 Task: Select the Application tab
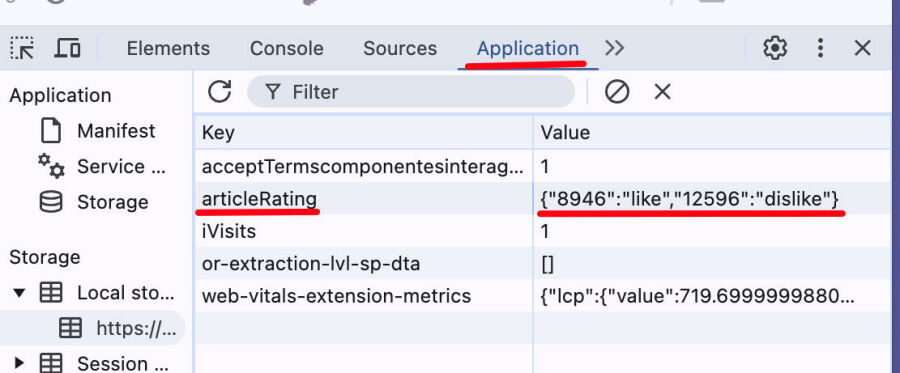tap(527, 48)
